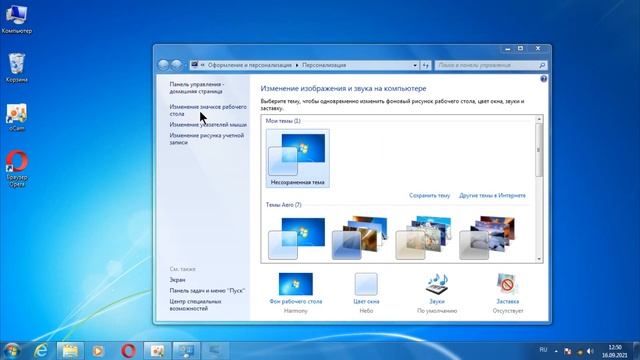Go forward with the navigation Forward arrow
Screen dimensions: 640x360
click(x=177, y=65)
